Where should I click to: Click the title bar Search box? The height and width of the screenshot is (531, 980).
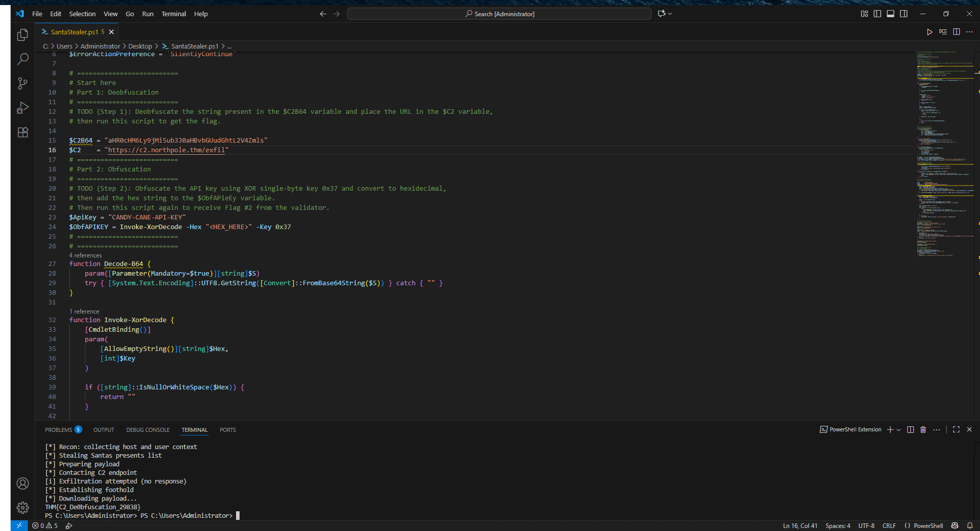tap(499, 14)
